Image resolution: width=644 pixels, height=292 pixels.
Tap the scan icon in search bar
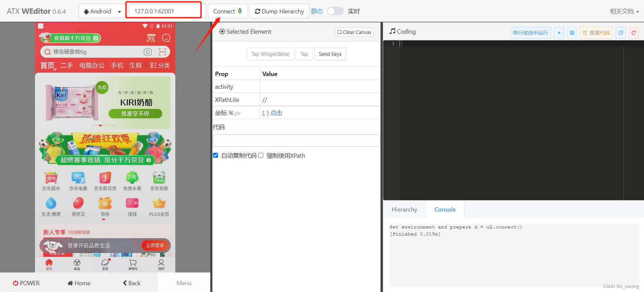163,52
